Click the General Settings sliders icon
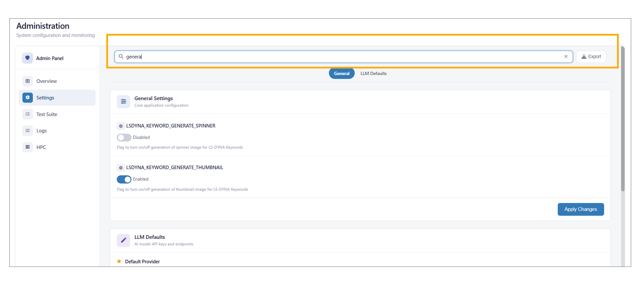 pos(123,102)
